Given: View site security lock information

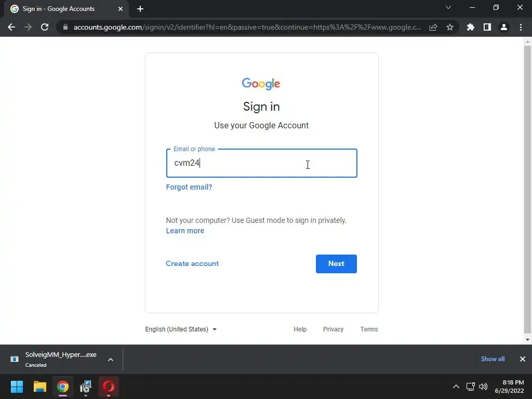Looking at the screenshot, I should coord(65,27).
